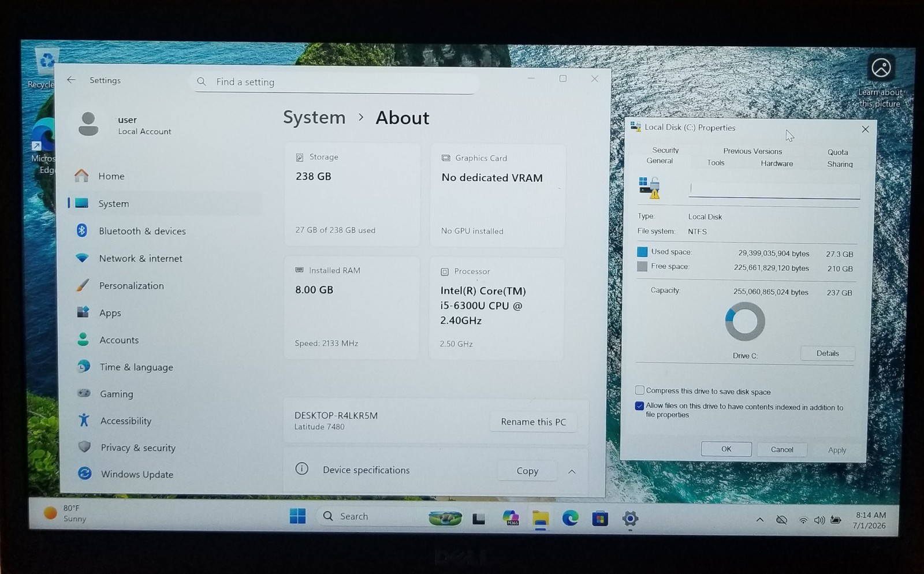
Task: Switch to the Previous Versions tab
Action: [752, 151]
